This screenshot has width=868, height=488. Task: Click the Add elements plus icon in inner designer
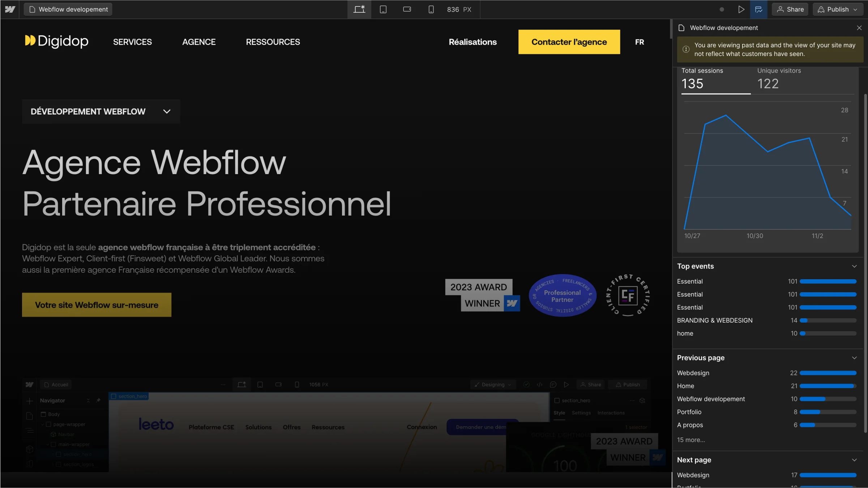point(30,401)
